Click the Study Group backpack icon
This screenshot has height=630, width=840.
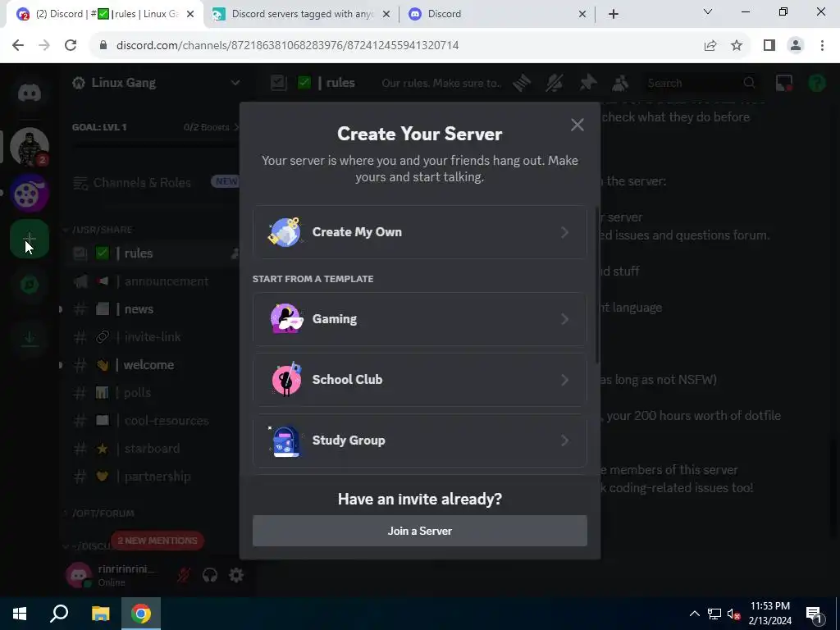click(285, 441)
